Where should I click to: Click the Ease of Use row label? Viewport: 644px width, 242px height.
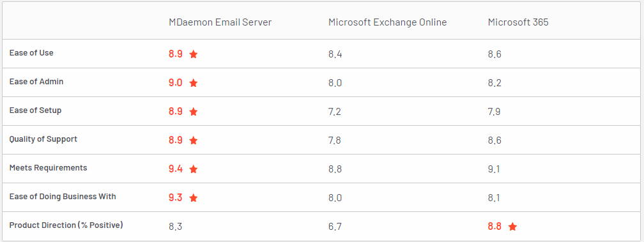[x=31, y=53]
